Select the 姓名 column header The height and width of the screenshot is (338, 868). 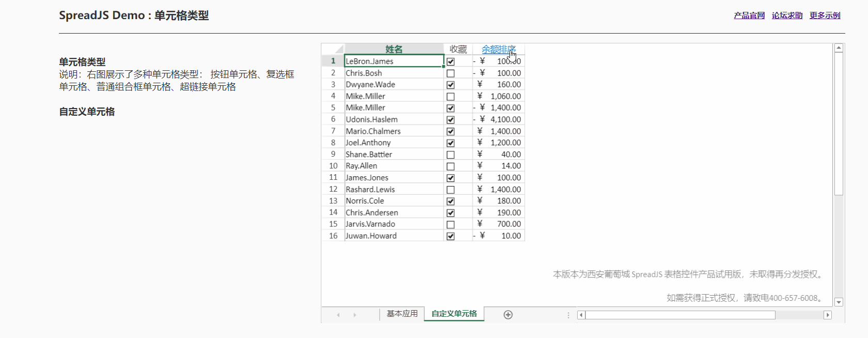click(x=394, y=49)
